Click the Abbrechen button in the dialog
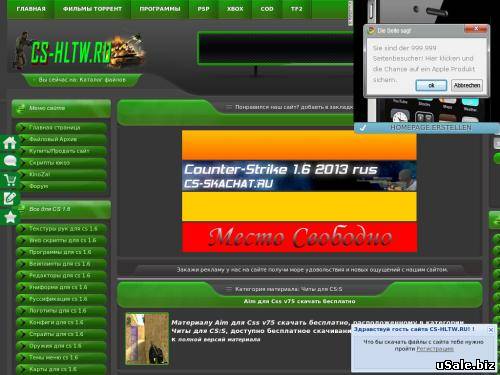 467,85
